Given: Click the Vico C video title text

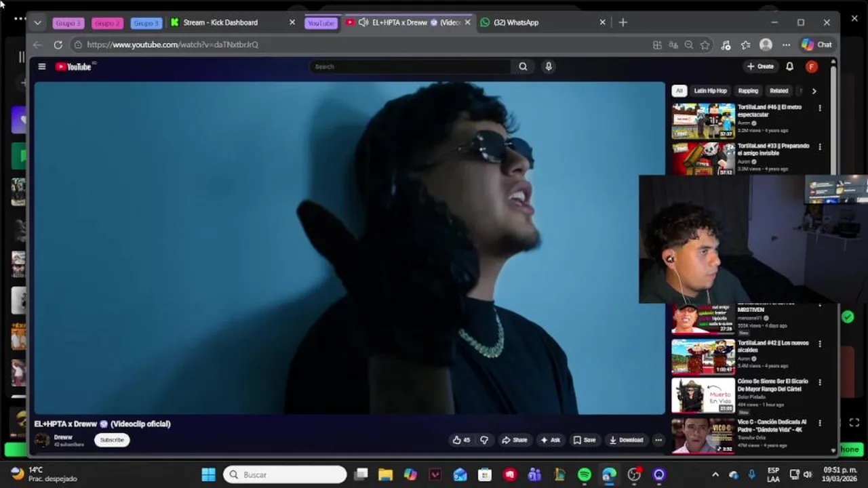Looking at the screenshot, I should [x=772, y=426].
